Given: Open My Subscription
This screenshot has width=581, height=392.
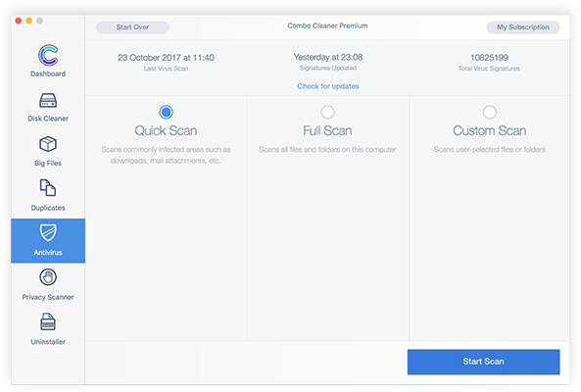Looking at the screenshot, I should pos(523,27).
